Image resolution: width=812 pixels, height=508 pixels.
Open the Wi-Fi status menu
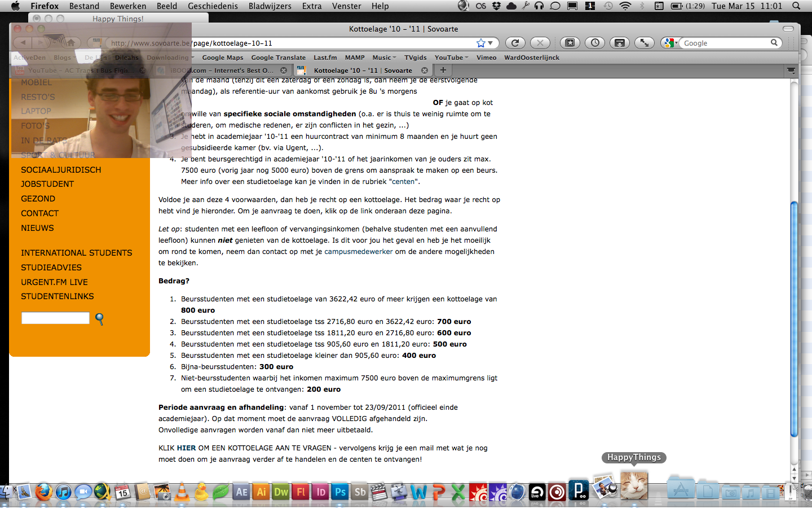click(625, 6)
